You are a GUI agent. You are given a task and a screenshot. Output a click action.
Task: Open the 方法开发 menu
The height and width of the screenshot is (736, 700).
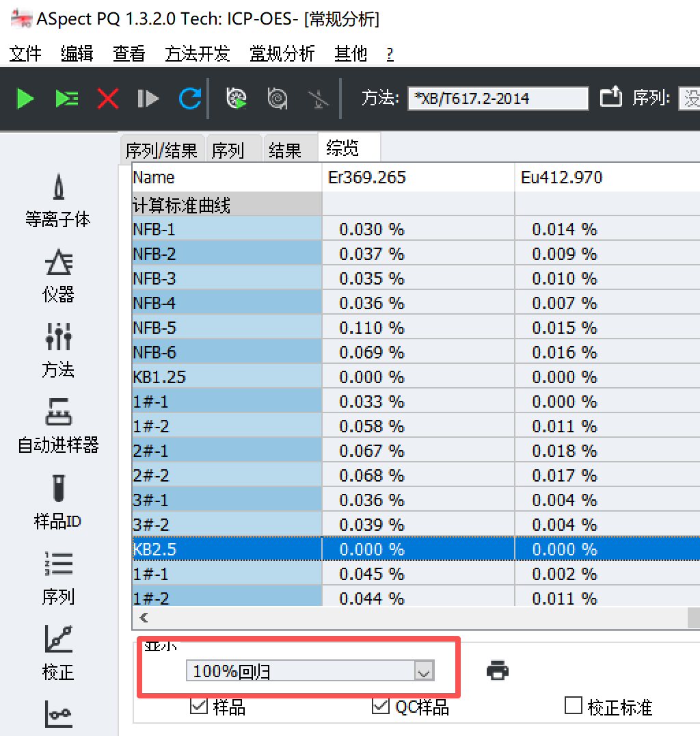click(x=197, y=54)
